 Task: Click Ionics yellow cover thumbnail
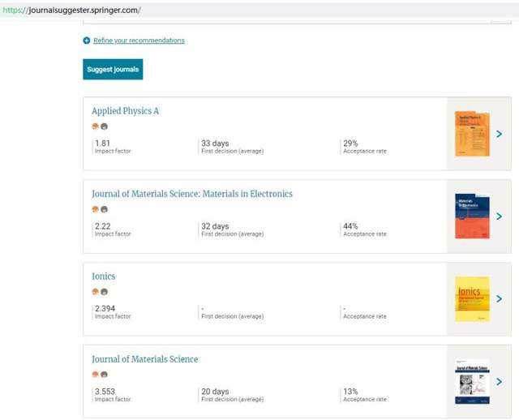472,299
